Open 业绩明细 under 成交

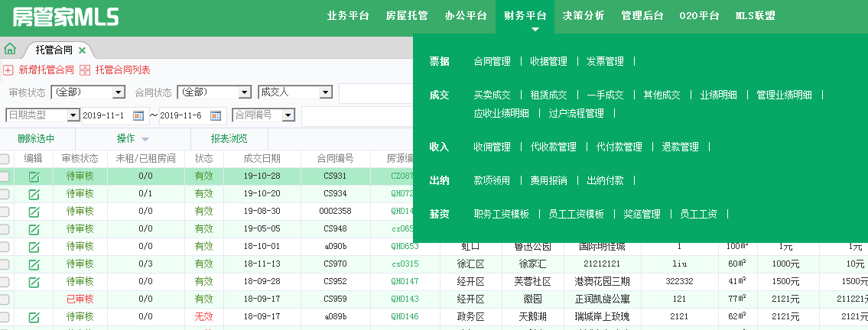[719, 95]
